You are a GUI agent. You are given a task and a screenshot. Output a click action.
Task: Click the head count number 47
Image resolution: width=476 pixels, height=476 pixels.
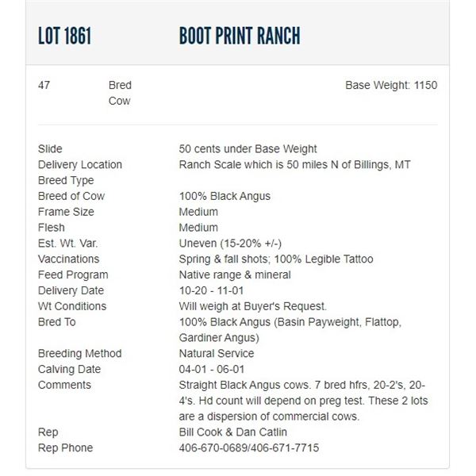[44, 86]
